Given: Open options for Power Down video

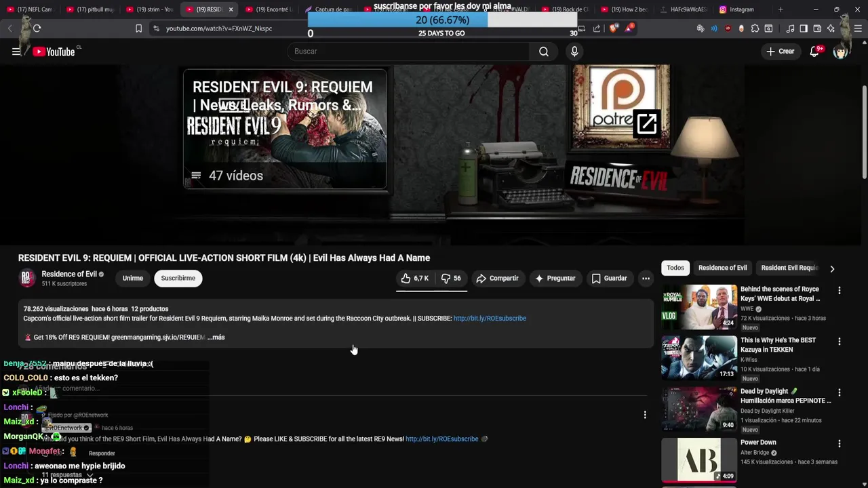Looking at the screenshot, I should point(840,443).
